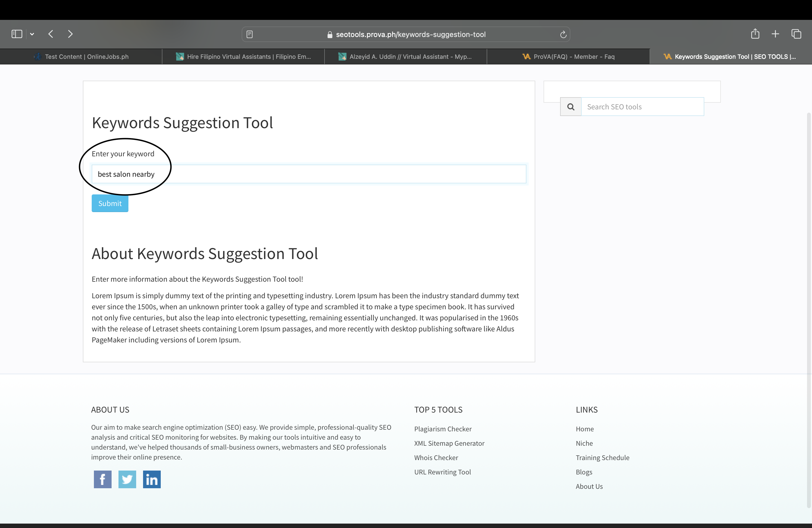This screenshot has height=528, width=812.
Task: Open the Reader view icon in address bar
Action: coord(250,35)
